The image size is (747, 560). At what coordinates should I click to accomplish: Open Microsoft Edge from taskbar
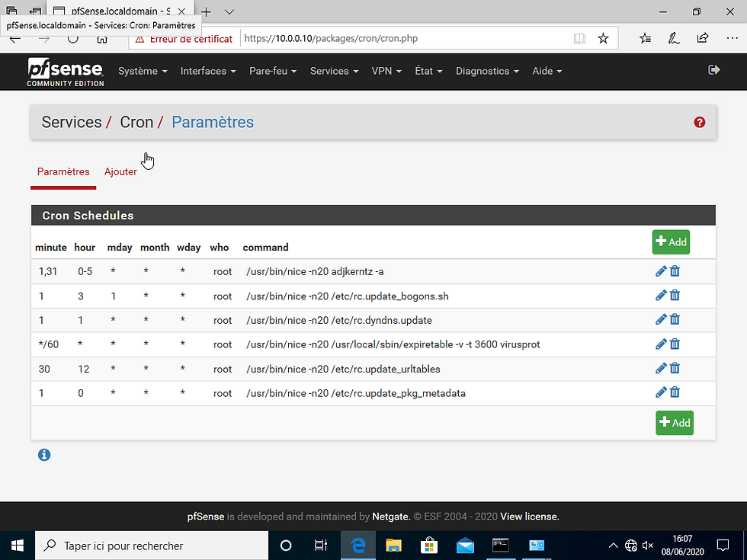357,546
